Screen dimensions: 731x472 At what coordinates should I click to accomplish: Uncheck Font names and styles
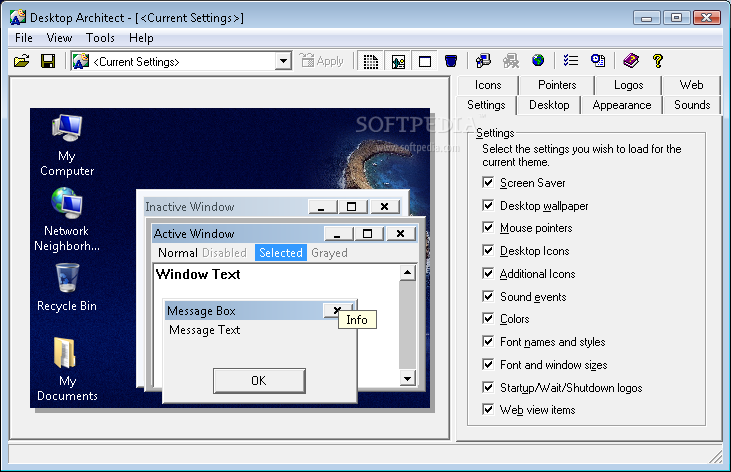click(x=488, y=341)
